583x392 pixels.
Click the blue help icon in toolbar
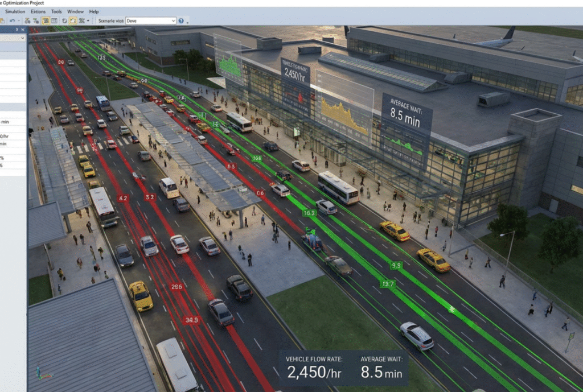tap(181, 20)
